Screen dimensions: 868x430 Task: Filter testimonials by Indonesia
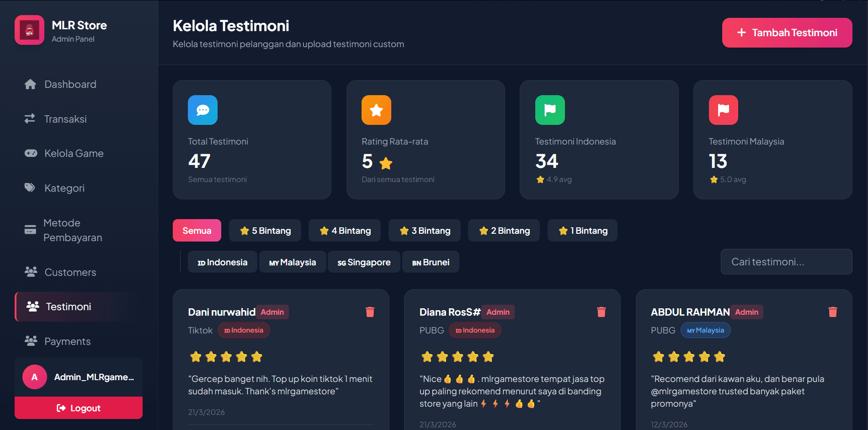point(223,262)
